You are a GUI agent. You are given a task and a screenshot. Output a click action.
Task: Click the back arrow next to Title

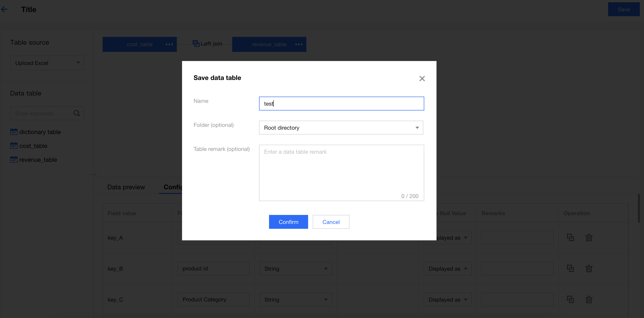click(4, 9)
